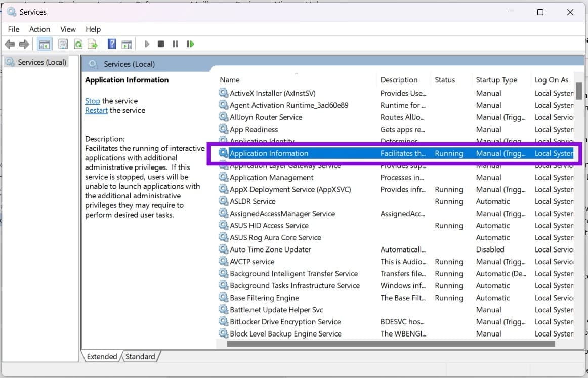Screen dimensions: 588x378
Task: Click gear icon next to App Readiness
Action: click(224, 129)
